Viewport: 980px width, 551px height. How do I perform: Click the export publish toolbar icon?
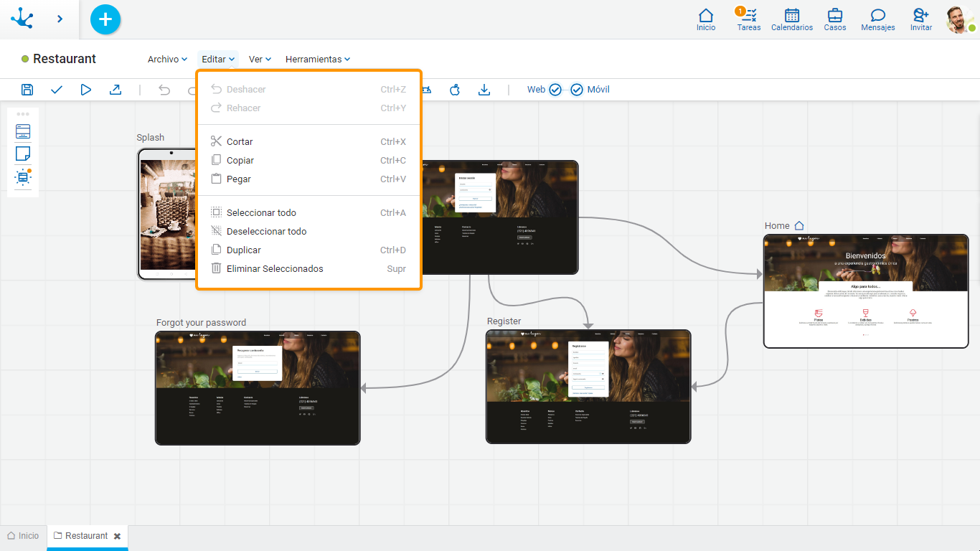[x=116, y=90]
